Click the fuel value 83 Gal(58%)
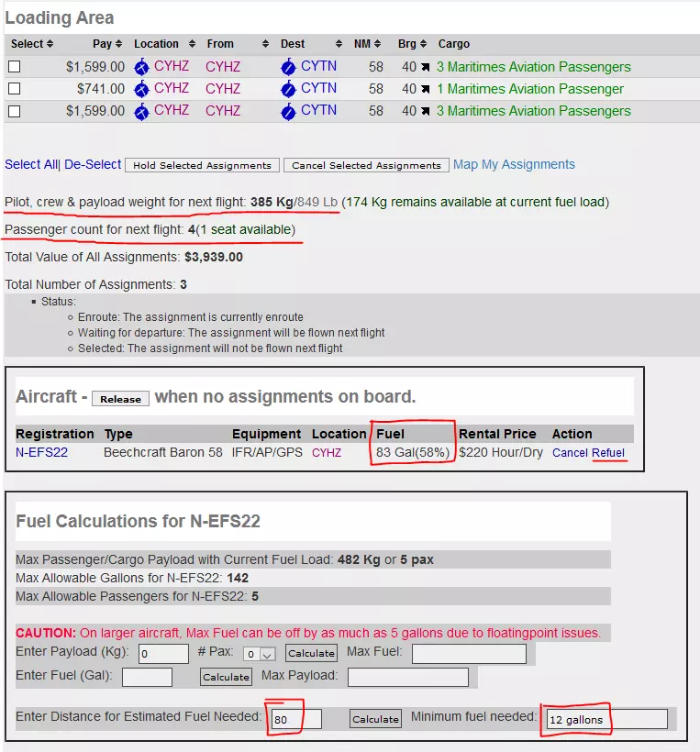 (413, 452)
